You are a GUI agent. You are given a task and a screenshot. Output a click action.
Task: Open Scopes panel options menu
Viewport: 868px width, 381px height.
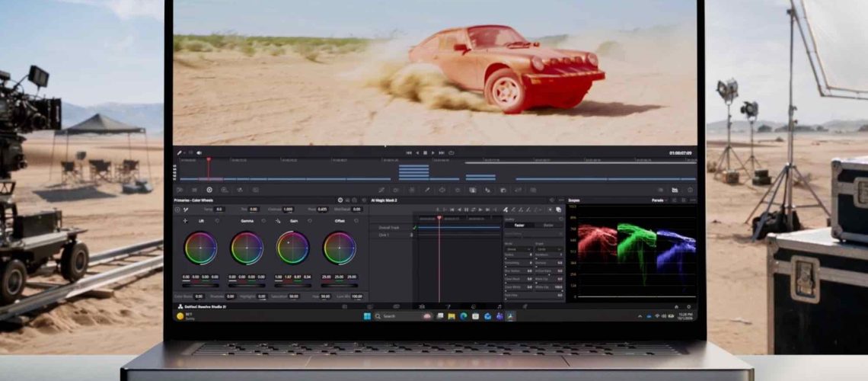[x=694, y=200]
